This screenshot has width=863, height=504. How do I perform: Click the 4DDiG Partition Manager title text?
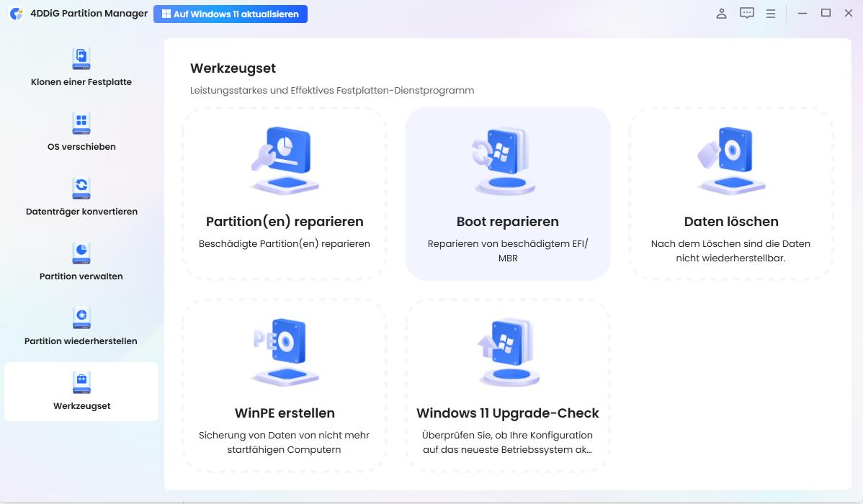[89, 13]
